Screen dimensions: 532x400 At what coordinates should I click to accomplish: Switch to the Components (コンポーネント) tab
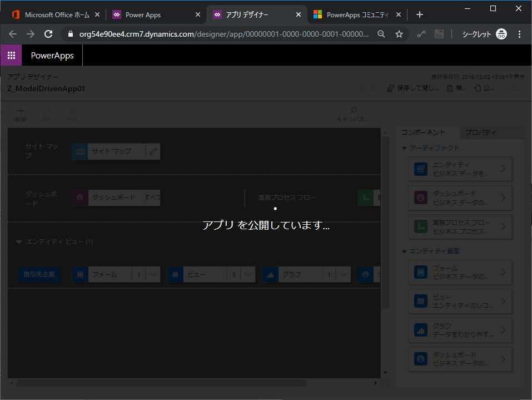427,132
